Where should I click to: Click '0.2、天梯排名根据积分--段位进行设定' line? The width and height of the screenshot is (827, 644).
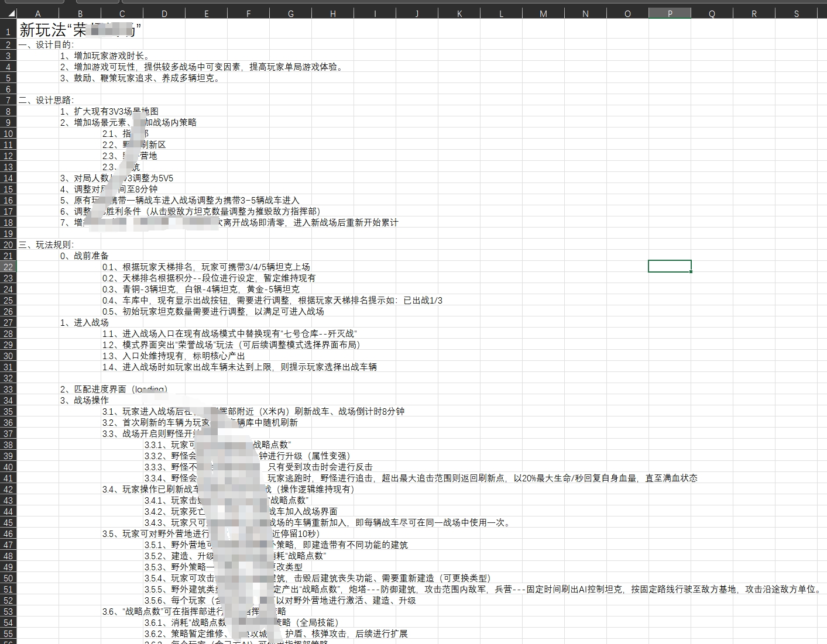point(209,278)
